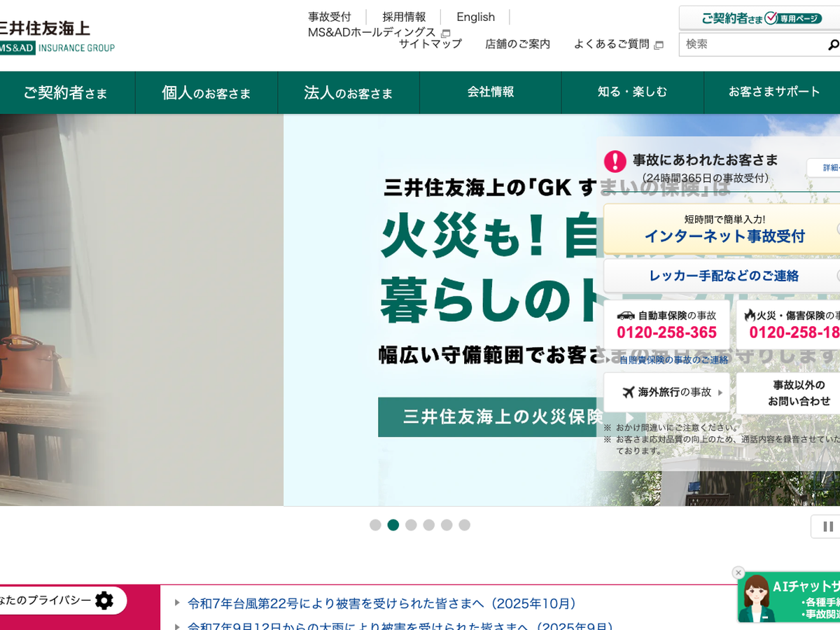The width and height of the screenshot is (840, 630).
Task: Expand the 法人のお客さま navigation menu
Action: (349, 92)
